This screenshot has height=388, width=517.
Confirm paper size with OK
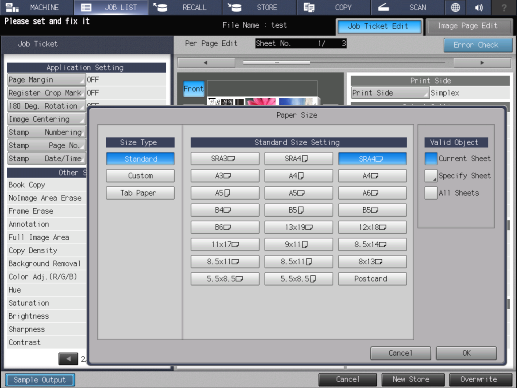466,353
